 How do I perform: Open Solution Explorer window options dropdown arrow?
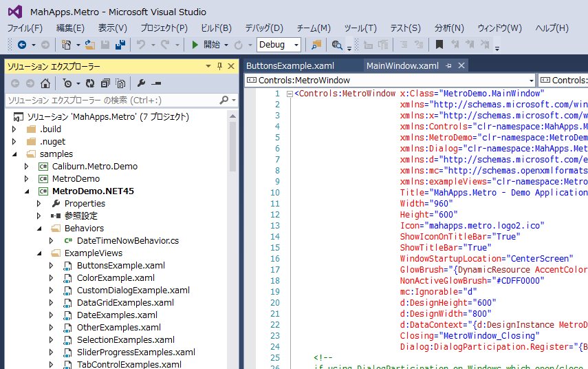[208, 67]
